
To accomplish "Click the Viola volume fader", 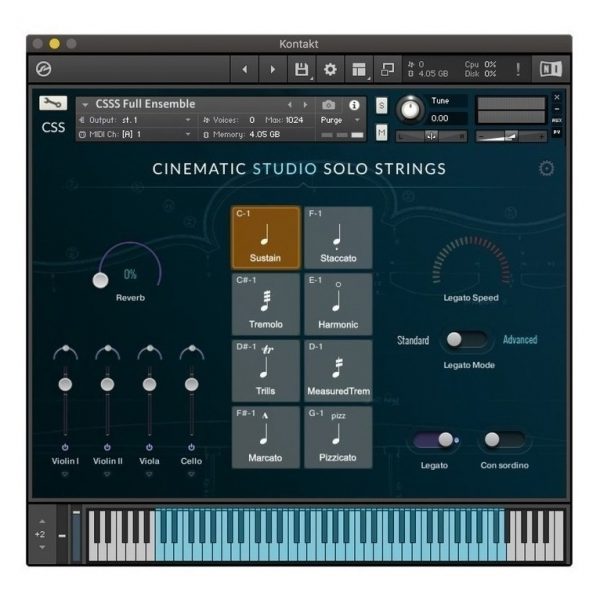I will [149, 385].
